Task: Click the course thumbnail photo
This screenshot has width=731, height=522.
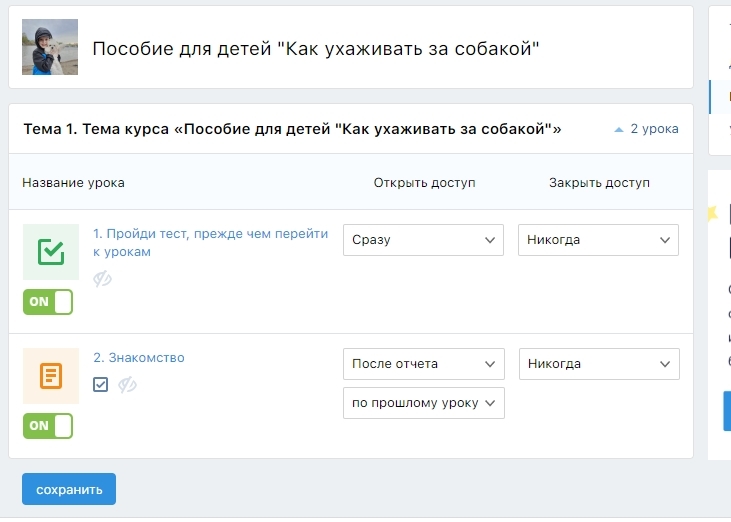Action: pos(50,47)
